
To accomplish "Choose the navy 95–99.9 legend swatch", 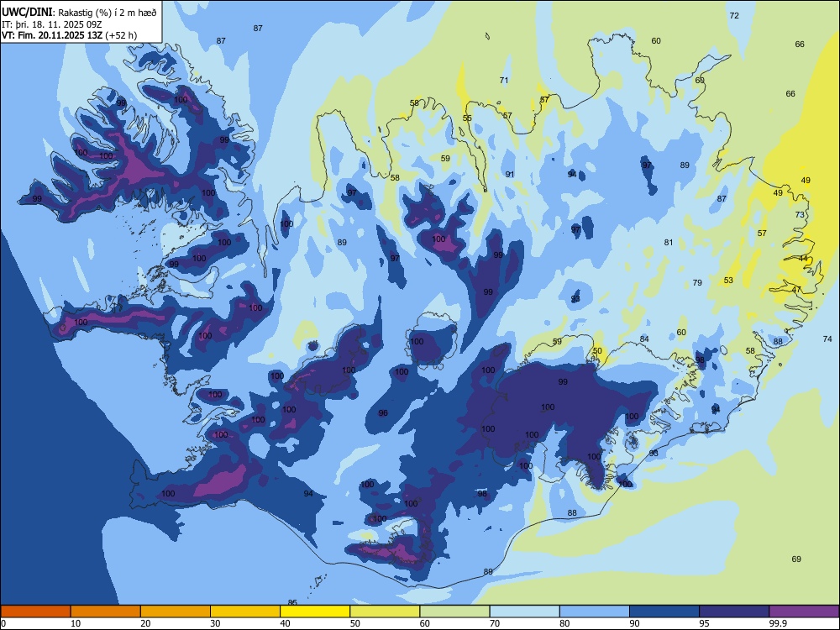I will point(734,612).
